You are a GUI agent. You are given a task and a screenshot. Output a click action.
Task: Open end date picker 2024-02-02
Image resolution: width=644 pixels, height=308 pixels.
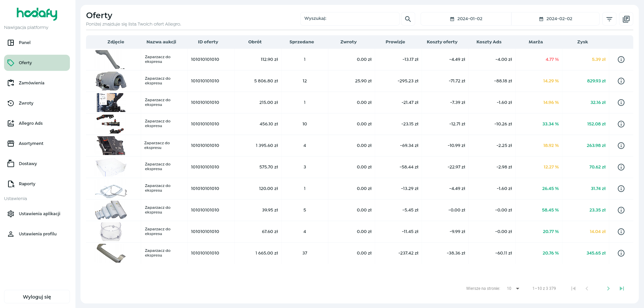(555, 19)
